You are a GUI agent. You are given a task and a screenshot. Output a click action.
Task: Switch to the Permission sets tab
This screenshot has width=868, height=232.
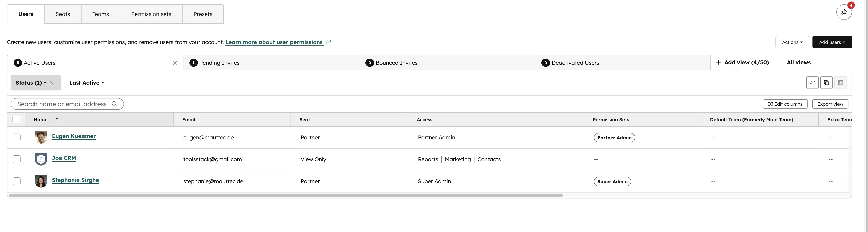pyautogui.click(x=151, y=14)
